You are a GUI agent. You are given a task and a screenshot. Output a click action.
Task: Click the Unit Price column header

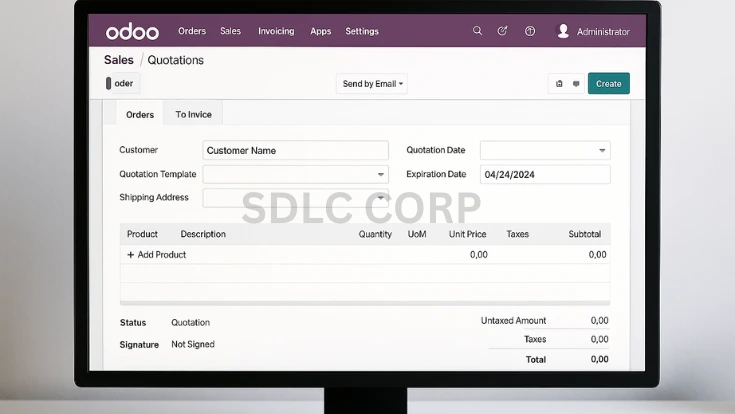(x=467, y=234)
